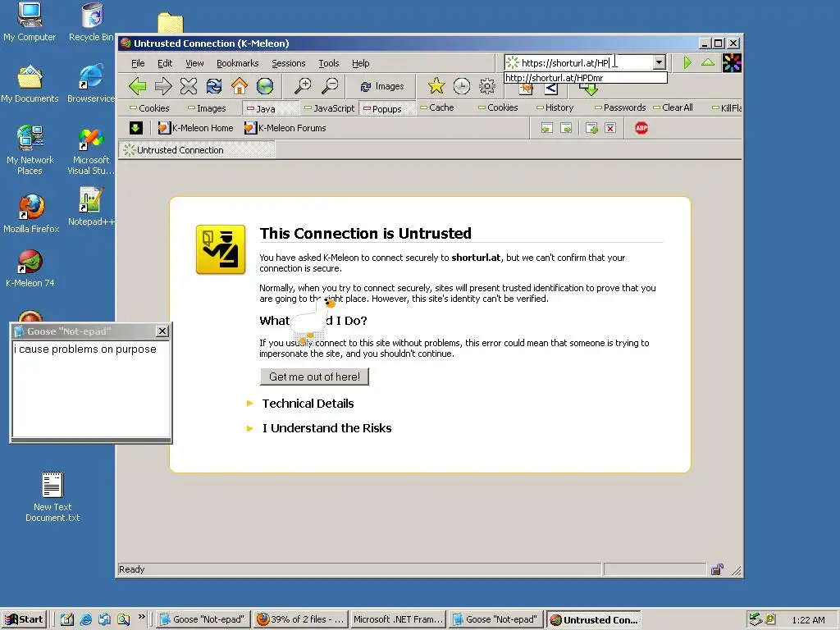Open the Home page icon
The width and height of the screenshot is (840, 630).
pyautogui.click(x=240, y=85)
